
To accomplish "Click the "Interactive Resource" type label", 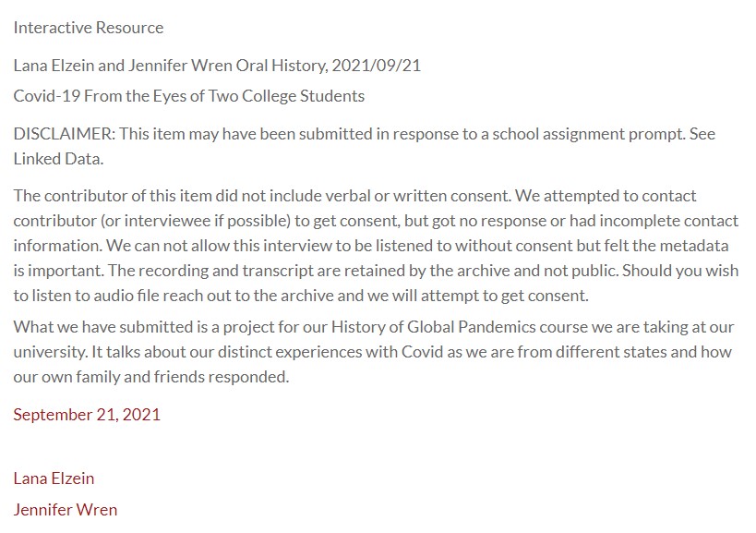I will [x=88, y=28].
